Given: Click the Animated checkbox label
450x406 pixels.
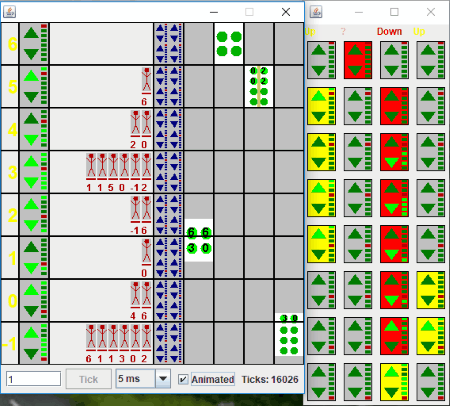Looking at the screenshot, I should pos(212,379).
